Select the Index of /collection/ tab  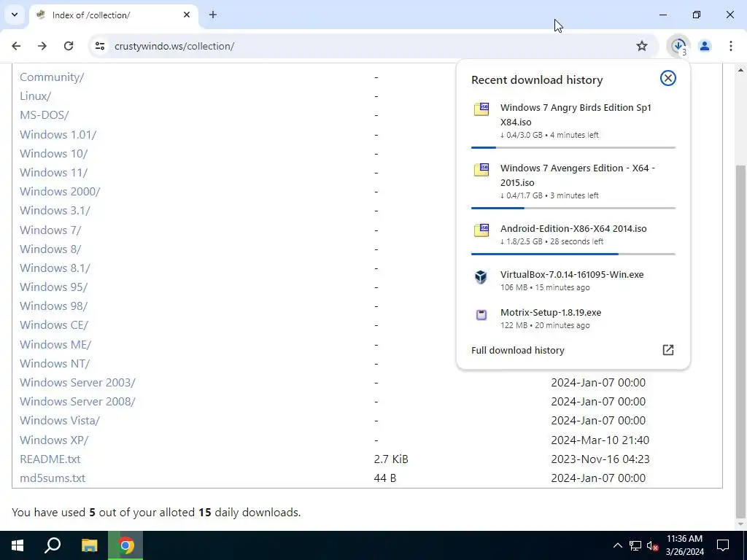click(x=113, y=15)
